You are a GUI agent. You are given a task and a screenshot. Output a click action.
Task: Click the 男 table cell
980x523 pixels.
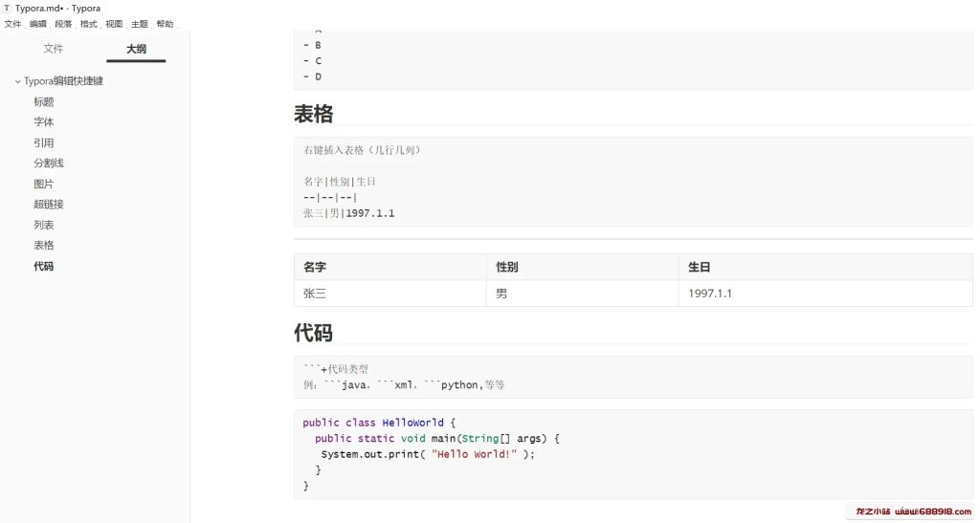583,293
